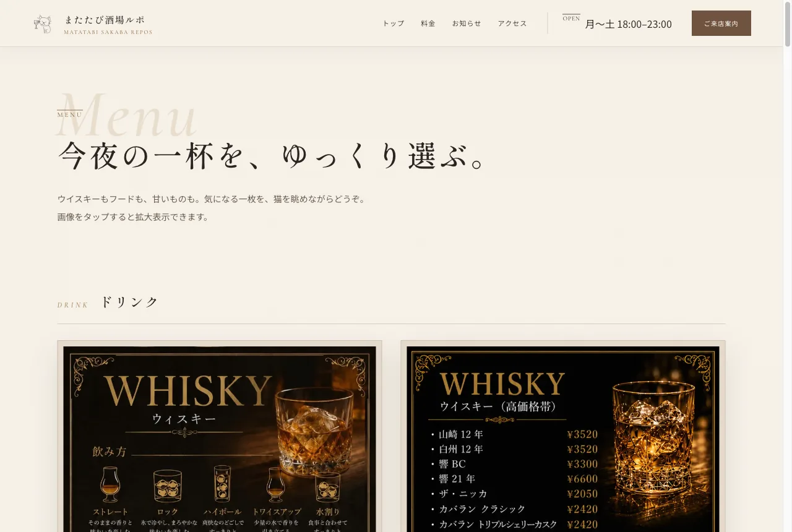
Task: Enlarge the WHISKY 高価格帯 menu image
Action: click(563, 436)
